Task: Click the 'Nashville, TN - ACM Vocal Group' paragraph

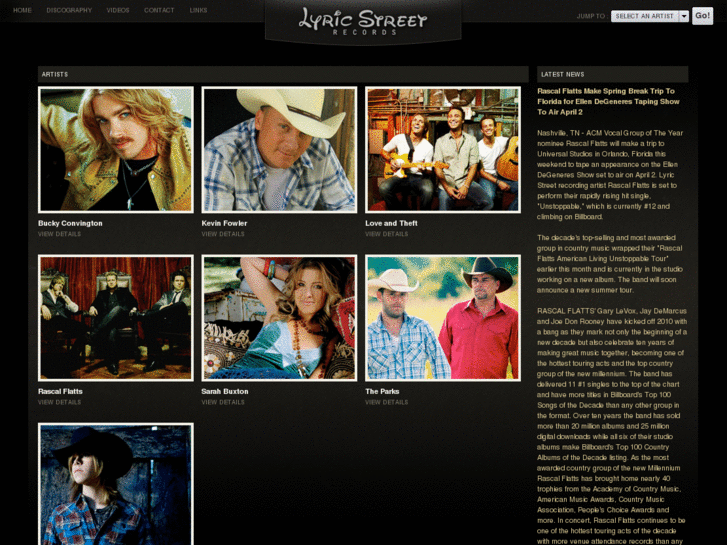Action: coord(610,175)
